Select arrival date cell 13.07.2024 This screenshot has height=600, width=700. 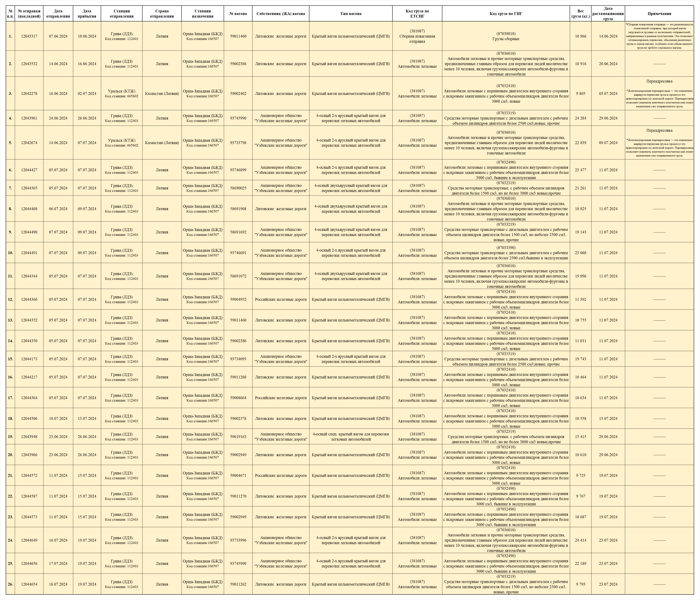pos(87,419)
